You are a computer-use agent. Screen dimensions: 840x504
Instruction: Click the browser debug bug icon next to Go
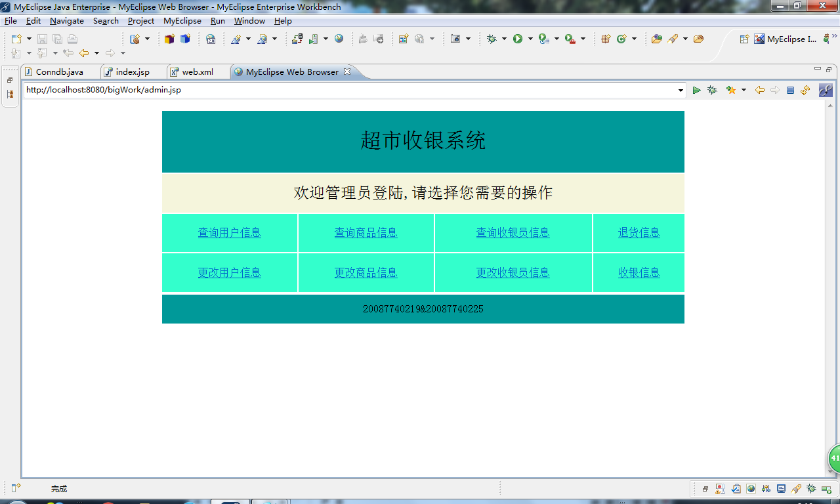712,90
